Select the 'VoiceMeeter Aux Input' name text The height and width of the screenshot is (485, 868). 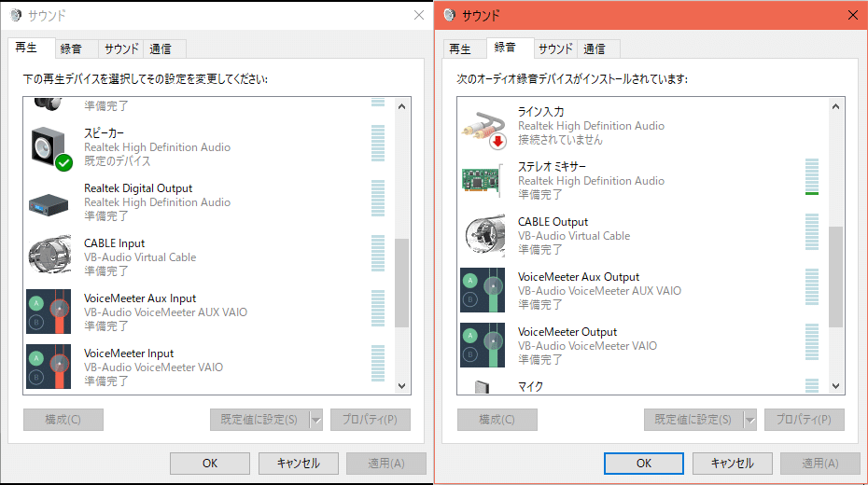pos(140,298)
